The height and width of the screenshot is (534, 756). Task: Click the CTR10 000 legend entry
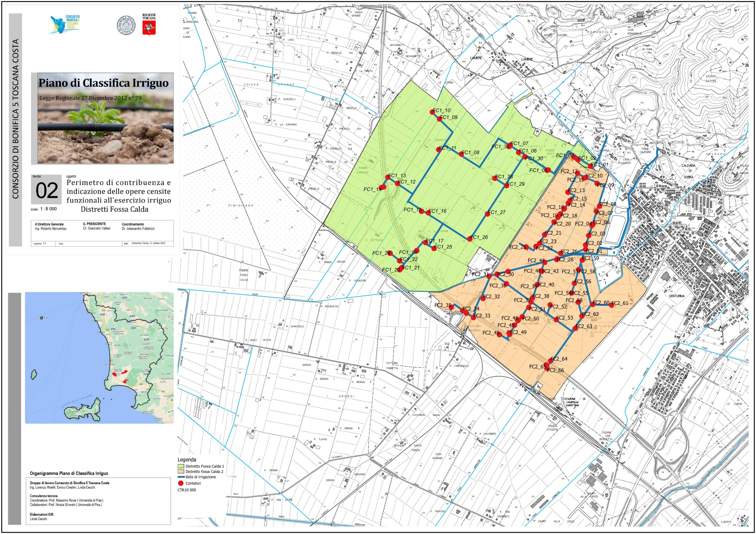(x=187, y=490)
